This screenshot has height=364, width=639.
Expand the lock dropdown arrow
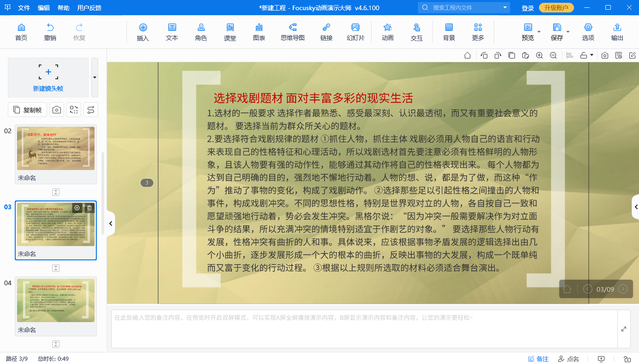coord(592,55)
